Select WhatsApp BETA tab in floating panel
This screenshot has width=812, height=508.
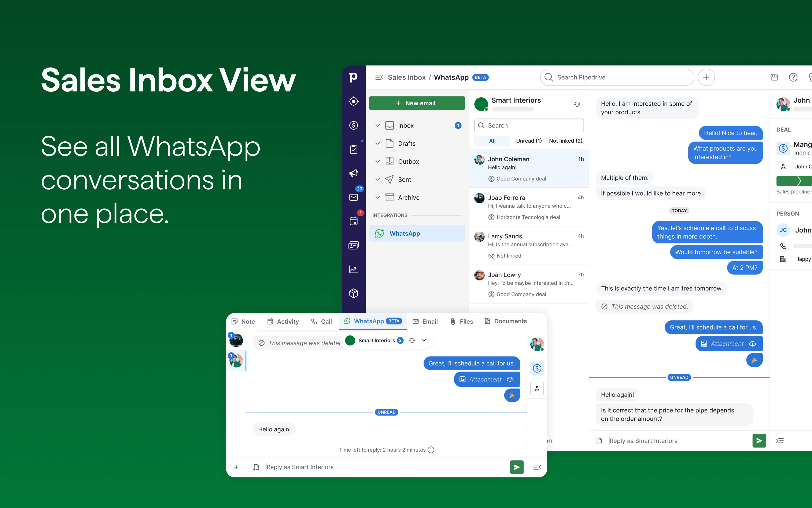[373, 321]
